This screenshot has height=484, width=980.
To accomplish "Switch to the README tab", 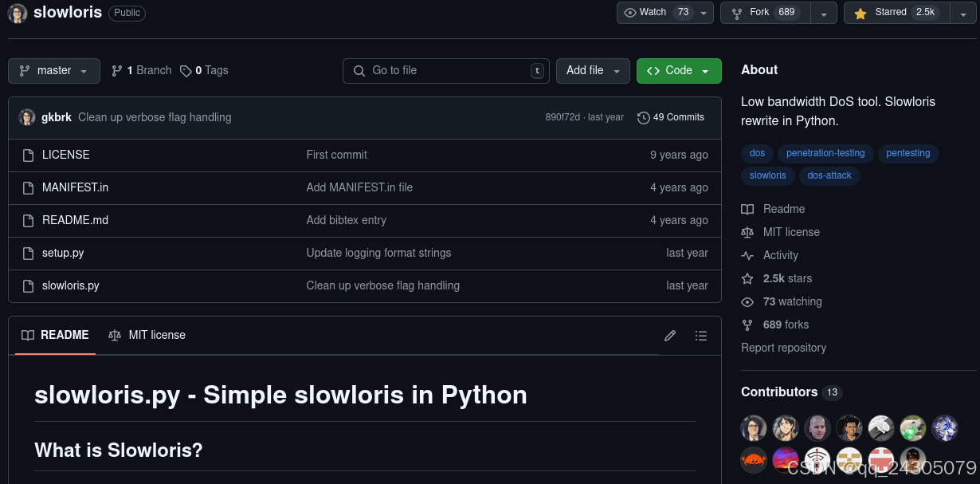I will point(55,336).
